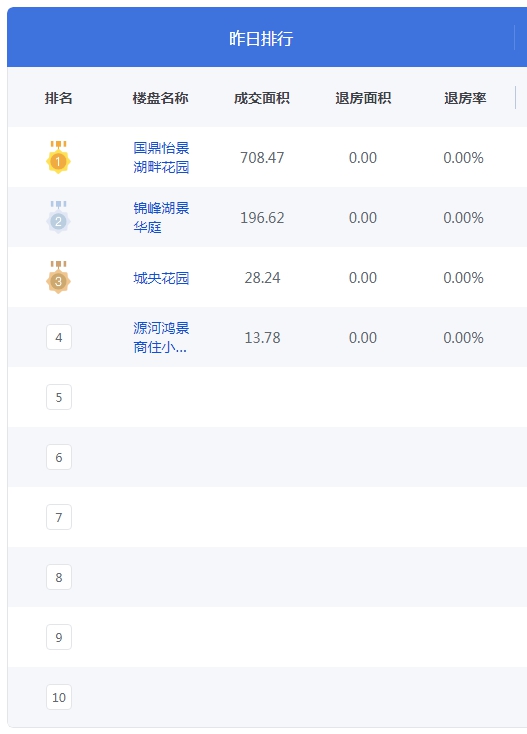Image resolution: width=527 pixels, height=734 pixels.
Task: Click the bronze rank 3 medal icon
Action: (58, 277)
